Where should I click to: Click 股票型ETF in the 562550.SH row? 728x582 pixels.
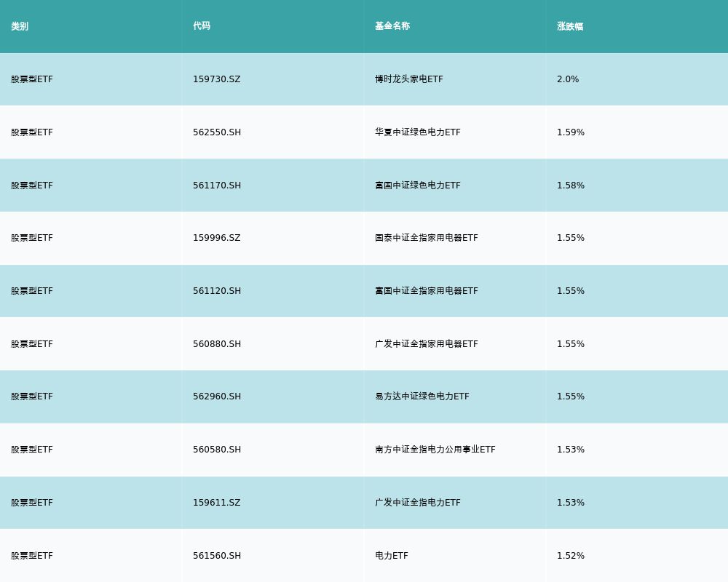click(x=32, y=132)
